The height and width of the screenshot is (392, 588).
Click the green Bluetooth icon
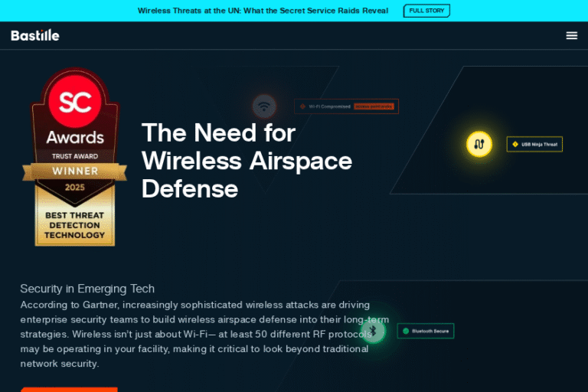(x=373, y=331)
